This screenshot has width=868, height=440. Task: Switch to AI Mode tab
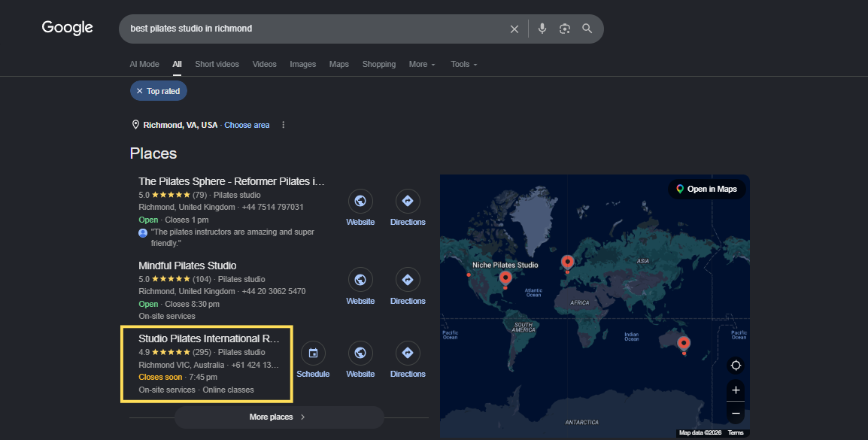pyautogui.click(x=144, y=64)
